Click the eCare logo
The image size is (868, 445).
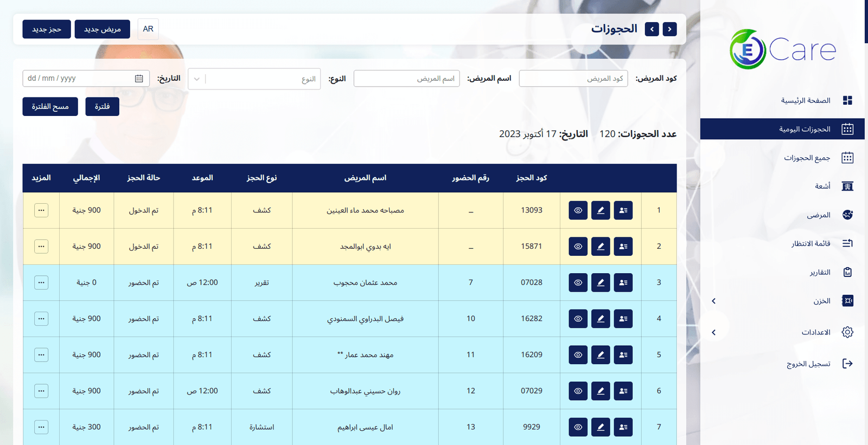point(782,49)
